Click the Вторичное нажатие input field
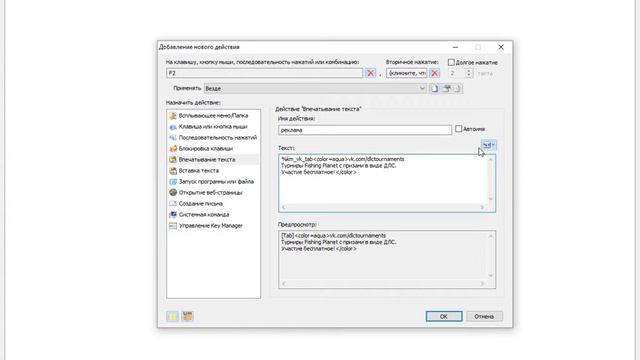This screenshot has width=640, height=360. coord(407,73)
